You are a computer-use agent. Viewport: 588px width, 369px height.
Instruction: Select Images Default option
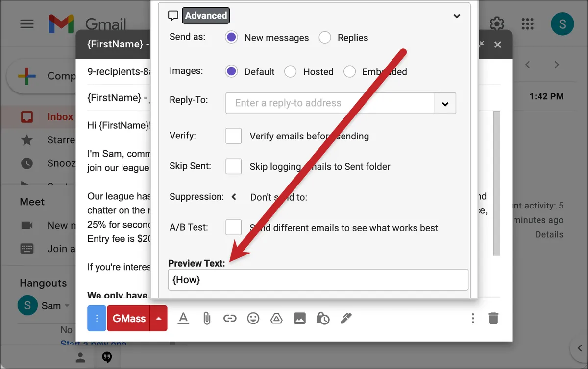[x=232, y=71]
